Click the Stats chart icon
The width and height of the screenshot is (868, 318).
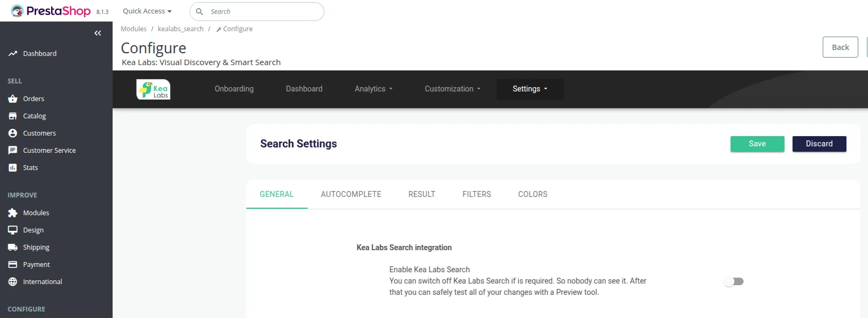(x=13, y=168)
